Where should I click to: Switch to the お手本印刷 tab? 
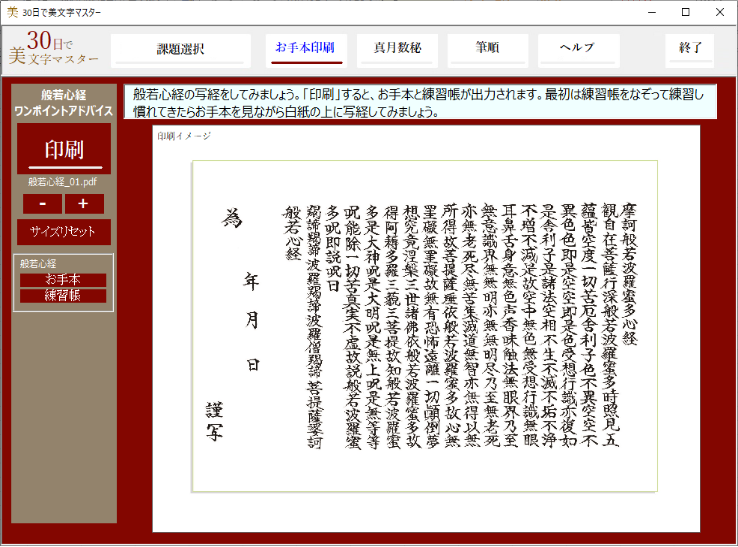[305, 48]
